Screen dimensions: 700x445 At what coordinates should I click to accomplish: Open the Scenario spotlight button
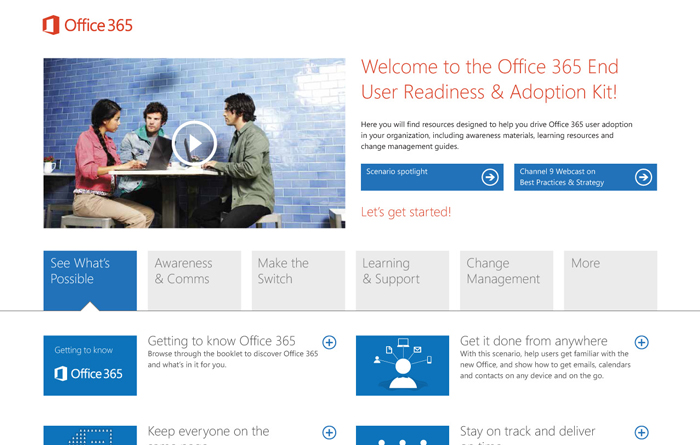(x=432, y=177)
